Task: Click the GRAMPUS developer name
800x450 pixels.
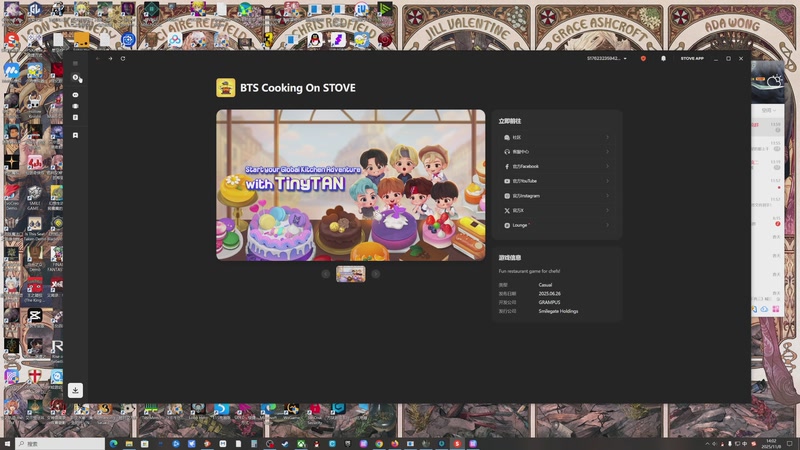Action: (549, 302)
